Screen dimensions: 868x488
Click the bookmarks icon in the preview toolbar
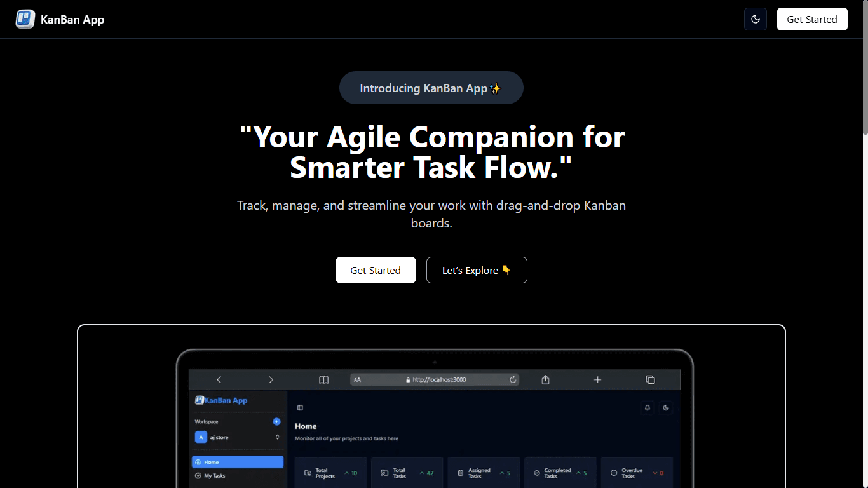point(324,379)
